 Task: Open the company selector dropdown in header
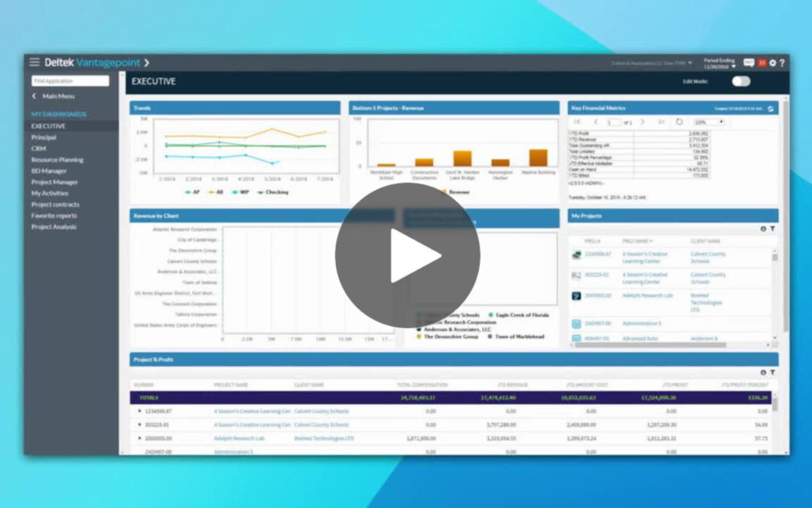coord(651,63)
